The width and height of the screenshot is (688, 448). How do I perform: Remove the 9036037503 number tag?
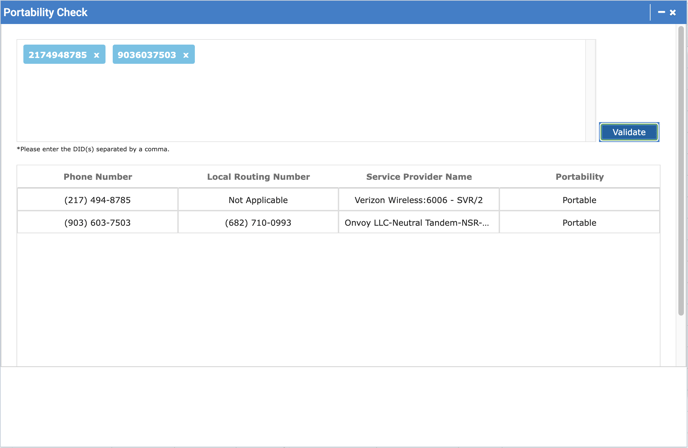click(x=186, y=55)
